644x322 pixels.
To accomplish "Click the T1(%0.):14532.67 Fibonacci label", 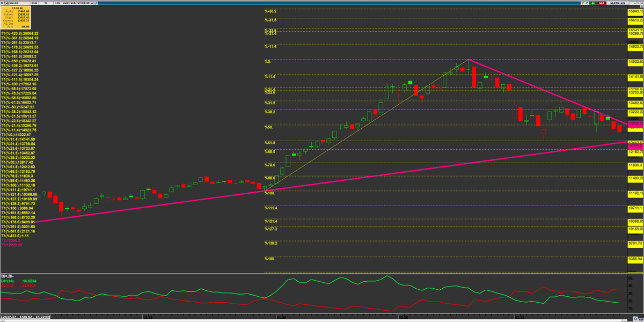I will pos(17,134).
